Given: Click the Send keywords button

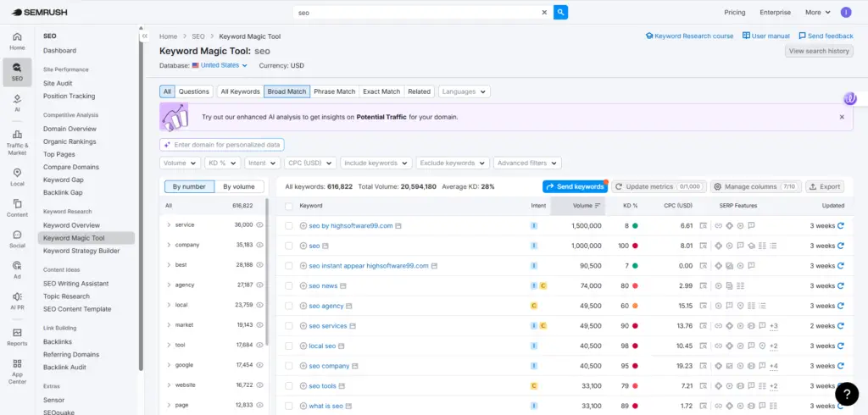Looking at the screenshot, I should click(x=575, y=186).
